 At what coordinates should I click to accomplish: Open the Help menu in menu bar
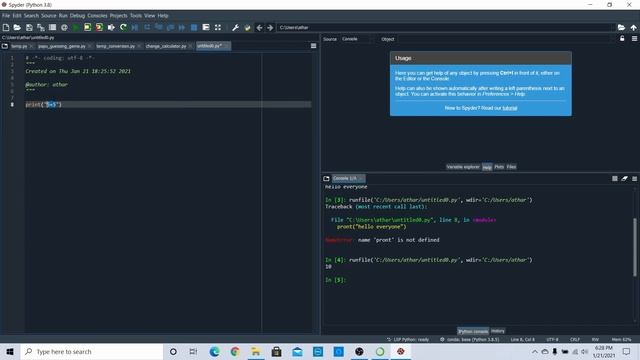163,16
